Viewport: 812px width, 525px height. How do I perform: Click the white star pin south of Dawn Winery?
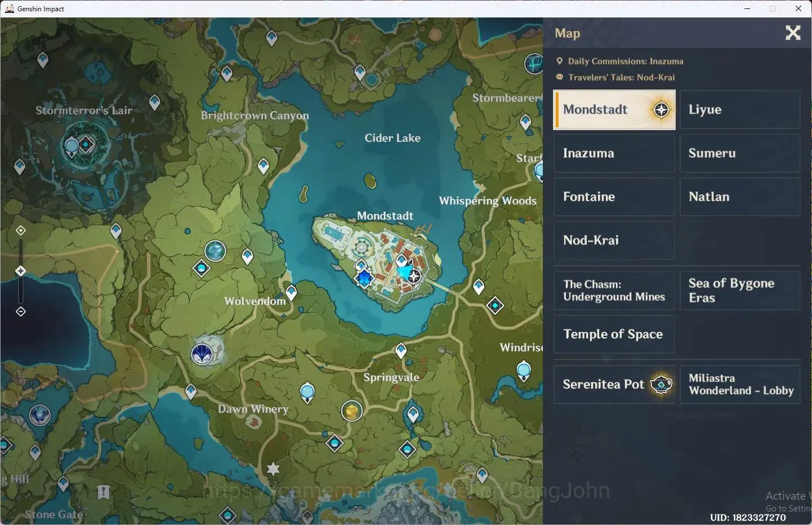click(273, 469)
